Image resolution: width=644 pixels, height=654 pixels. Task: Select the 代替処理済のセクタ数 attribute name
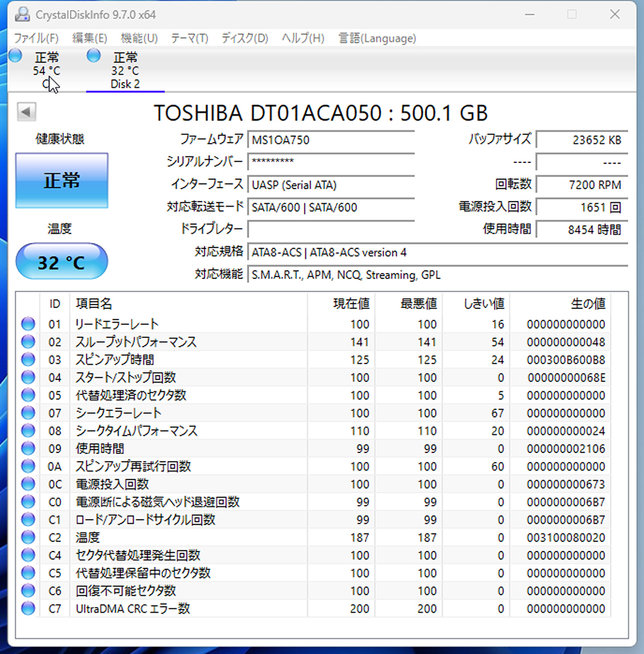(131, 395)
